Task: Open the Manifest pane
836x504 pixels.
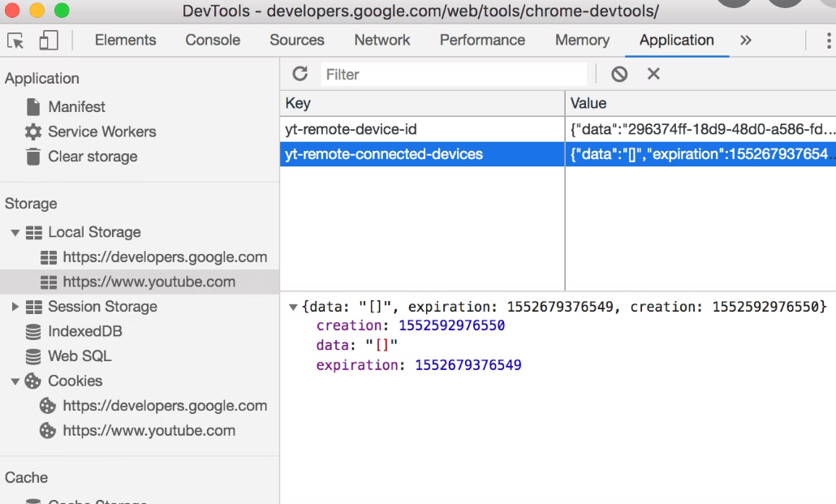Action: (77, 106)
